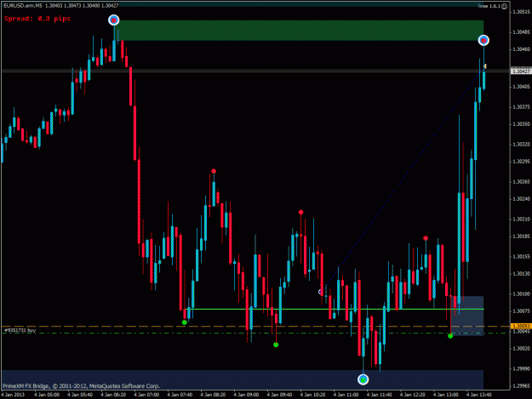Viewport: 532px width, 399px height.
Task: Click the 4 Jan 13:40 time axis label
Action: click(479, 395)
